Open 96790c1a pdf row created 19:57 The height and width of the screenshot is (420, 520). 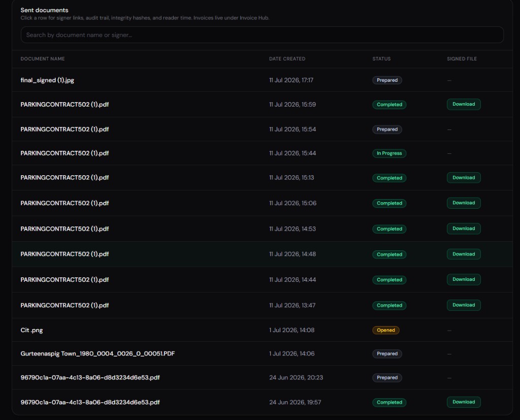(x=262, y=402)
